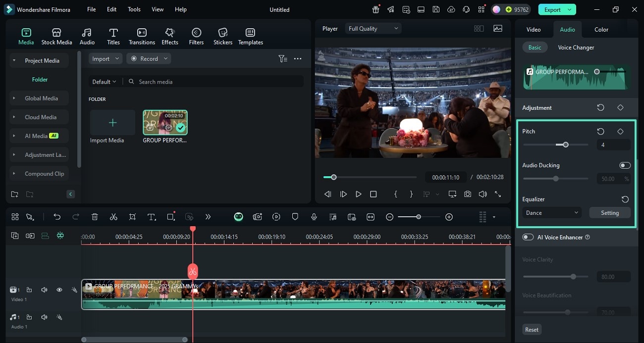Click the filter media list icon
This screenshot has height=343, width=644.
click(282, 58)
